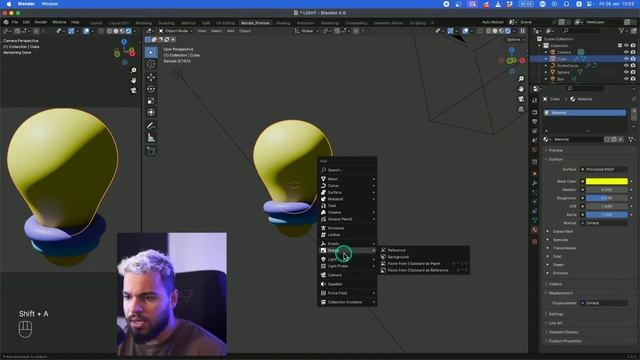
Task: Click the Add menu Search field
Action: click(x=347, y=170)
